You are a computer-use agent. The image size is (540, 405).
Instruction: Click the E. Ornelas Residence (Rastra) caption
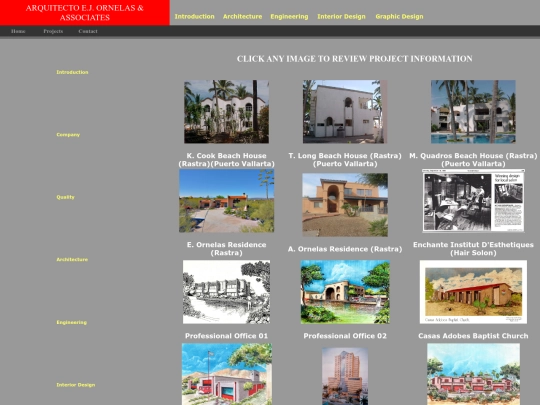pos(227,249)
